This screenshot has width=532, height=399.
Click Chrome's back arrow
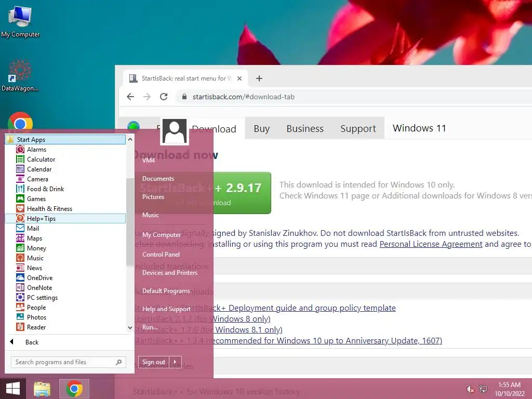(x=130, y=97)
